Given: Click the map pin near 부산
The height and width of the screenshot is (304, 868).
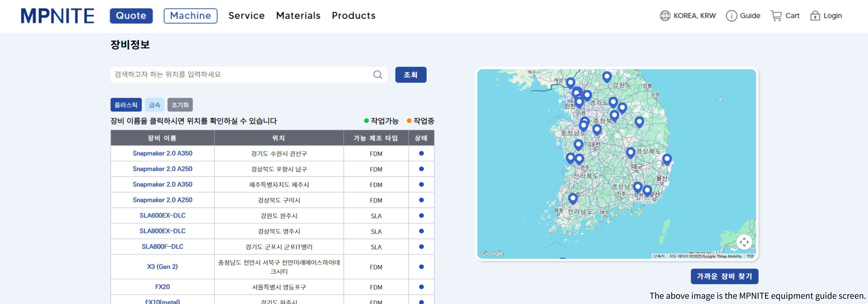Looking at the screenshot, I should pyautogui.click(x=647, y=191).
